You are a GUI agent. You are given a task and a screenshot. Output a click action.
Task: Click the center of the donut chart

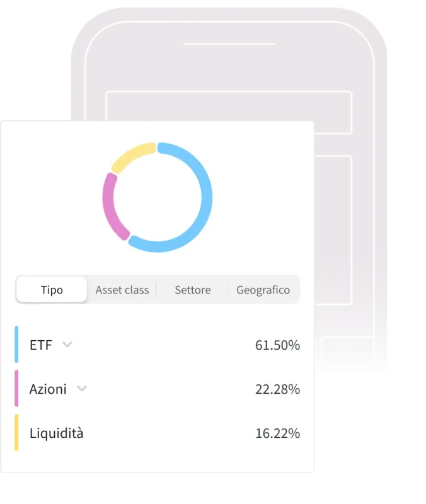coord(158,197)
